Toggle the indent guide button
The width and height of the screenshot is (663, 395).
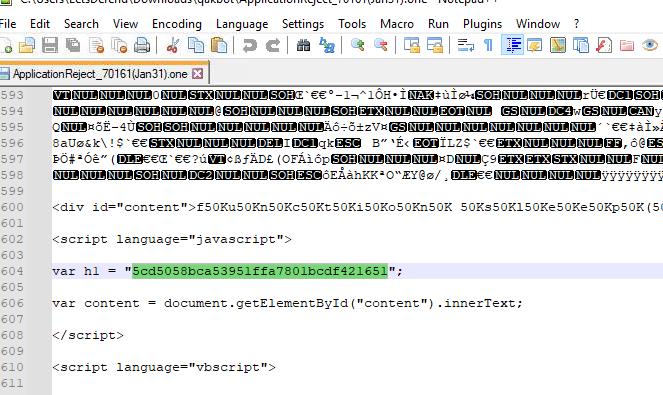point(512,45)
